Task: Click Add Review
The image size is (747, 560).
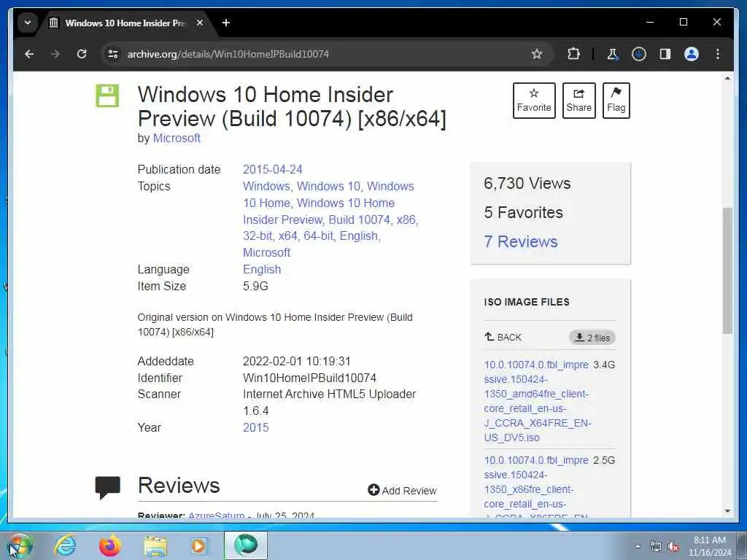Action: coord(402,491)
